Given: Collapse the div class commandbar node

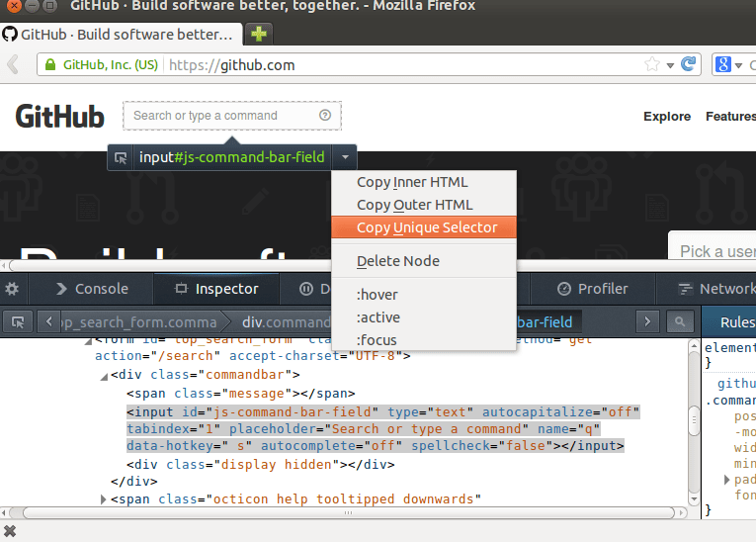Looking at the screenshot, I should 104,377.
